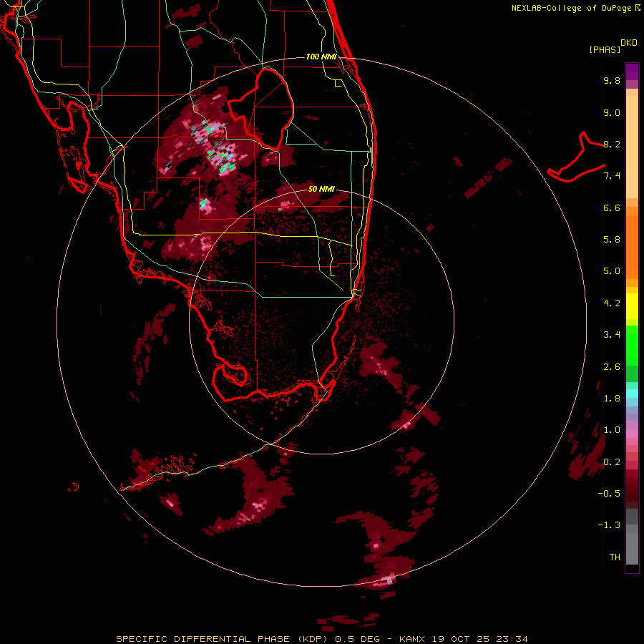Screen dimensions: 644x644
Task: Click the 19 OCT 25 date in the footer
Action: pyautogui.click(x=459, y=639)
